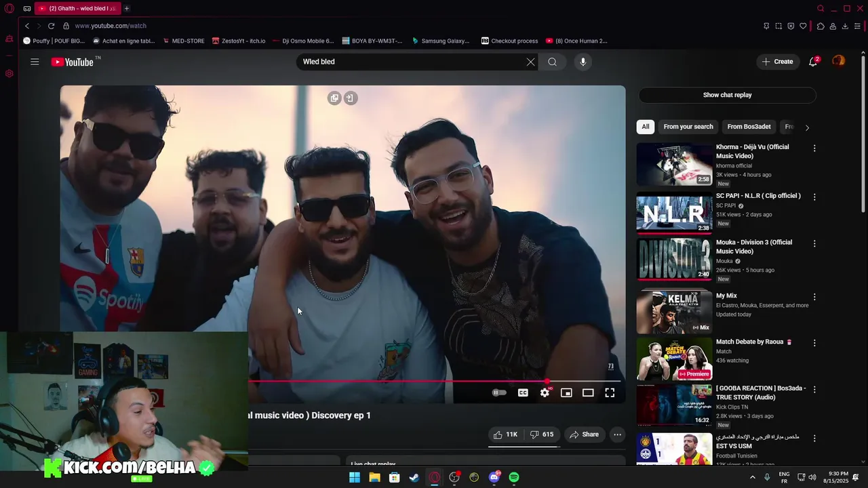The height and width of the screenshot is (488, 868).
Task: Open Discord from taskbar
Action: click(494, 477)
